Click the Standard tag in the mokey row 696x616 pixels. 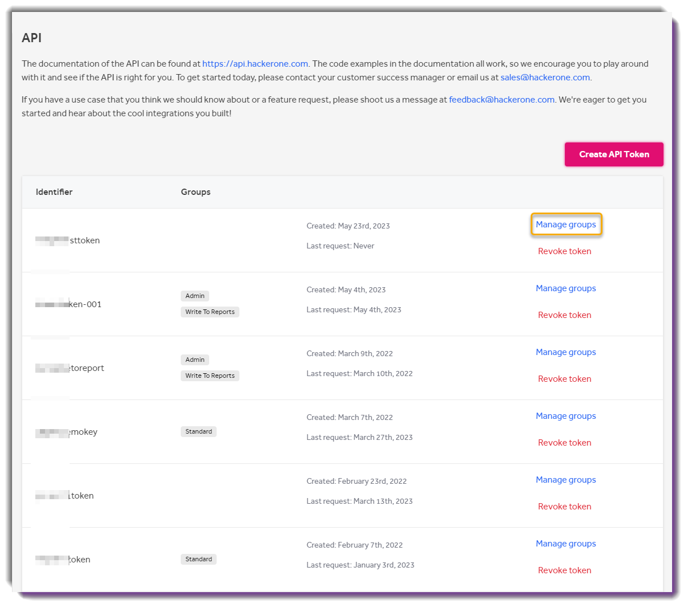[198, 431]
